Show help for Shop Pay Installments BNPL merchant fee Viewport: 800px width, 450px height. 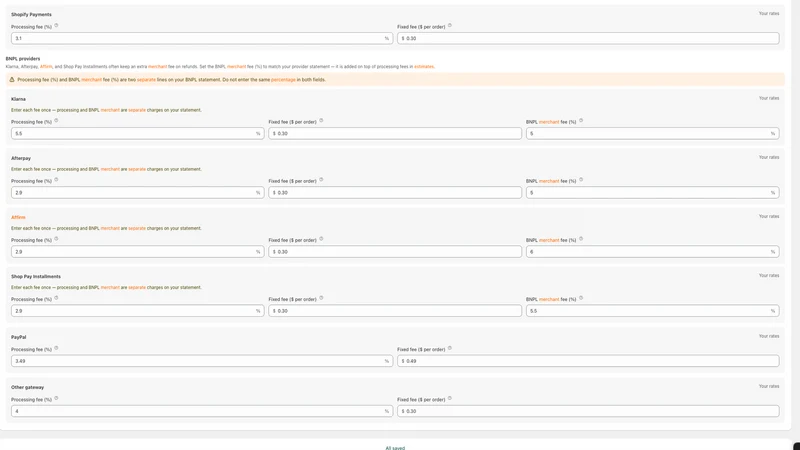pyautogui.click(x=581, y=298)
